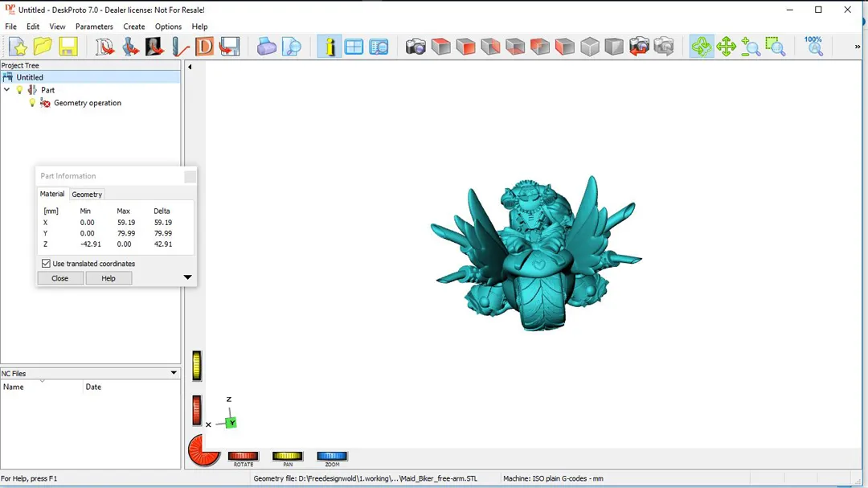The image size is (868, 488).
Task: Switch to the Material tab
Action: tap(52, 194)
